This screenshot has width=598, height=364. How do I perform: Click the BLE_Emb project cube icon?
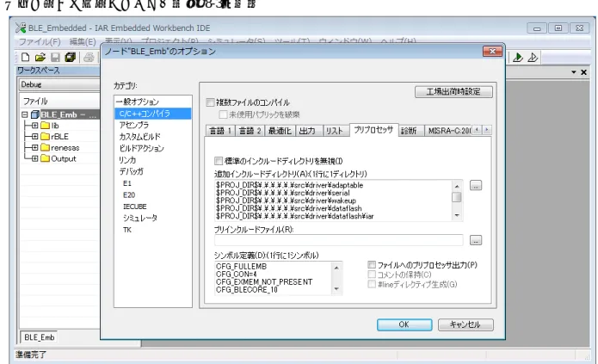(x=35, y=114)
